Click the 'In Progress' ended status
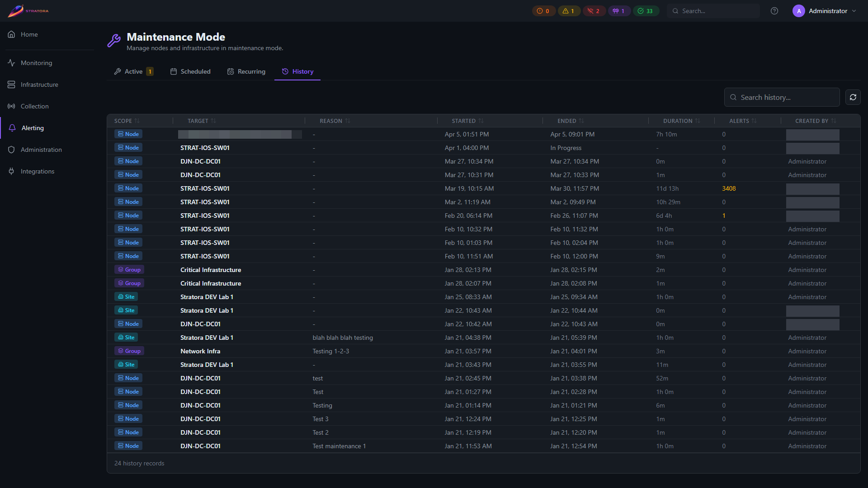The height and width of the screenshot is (488, 868). [x=566, y=148]
